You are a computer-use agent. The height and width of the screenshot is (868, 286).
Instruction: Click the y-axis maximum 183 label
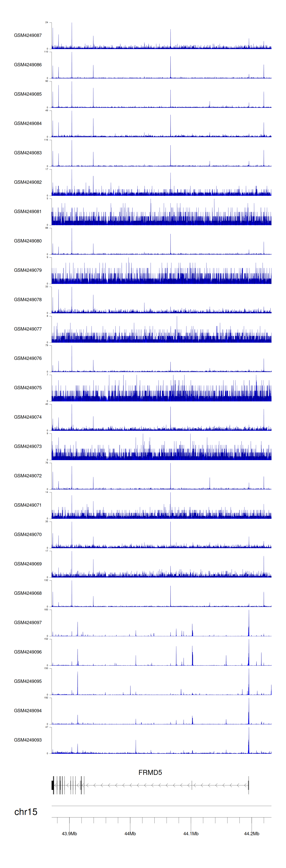[46, 610]
